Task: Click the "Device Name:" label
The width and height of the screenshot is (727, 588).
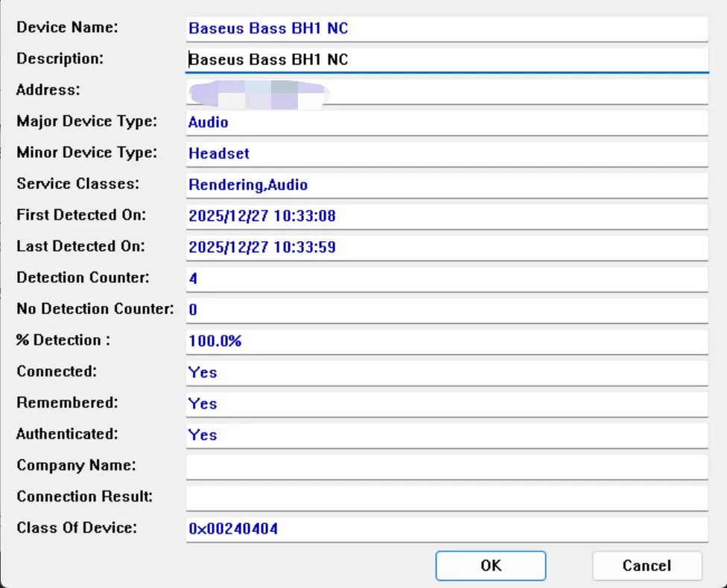Action: [67, 28]
